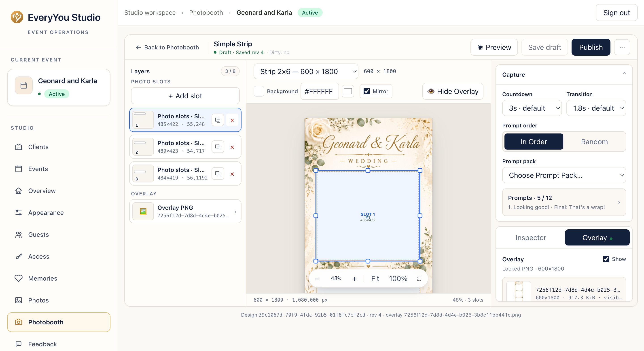Zoom in with the plus icon
The width and height of the screenshot is (644, 351).
pyautogui.click(x=355, y=279)
